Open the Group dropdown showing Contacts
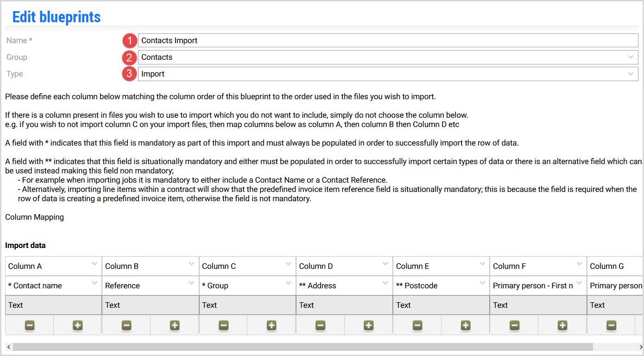644x356 pixels. coord(388,57)
